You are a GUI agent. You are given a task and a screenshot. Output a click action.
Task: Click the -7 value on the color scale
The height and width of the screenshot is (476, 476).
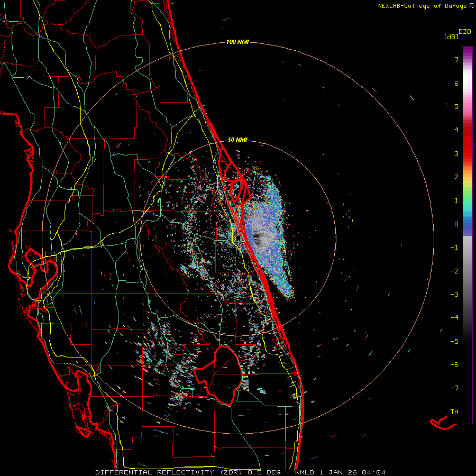(x=454, y=388)
